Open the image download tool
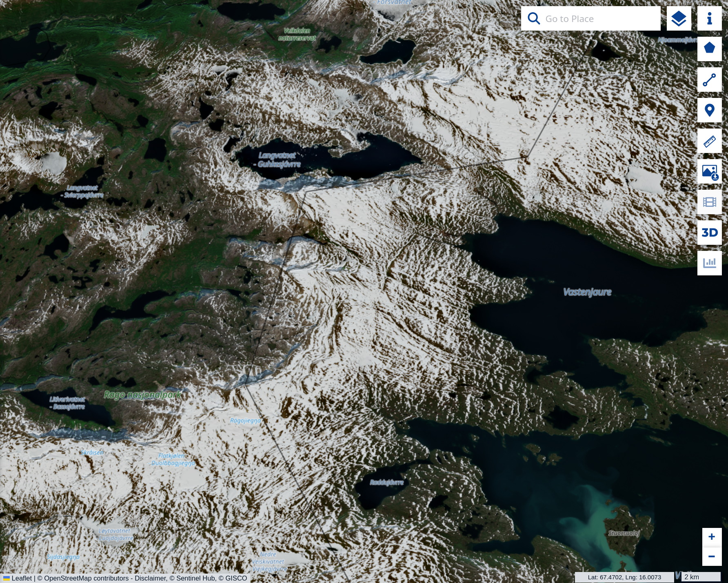Image resolution: width=728 pixels, height=583 pixels. pyautogui.click(x=709, y=171)
